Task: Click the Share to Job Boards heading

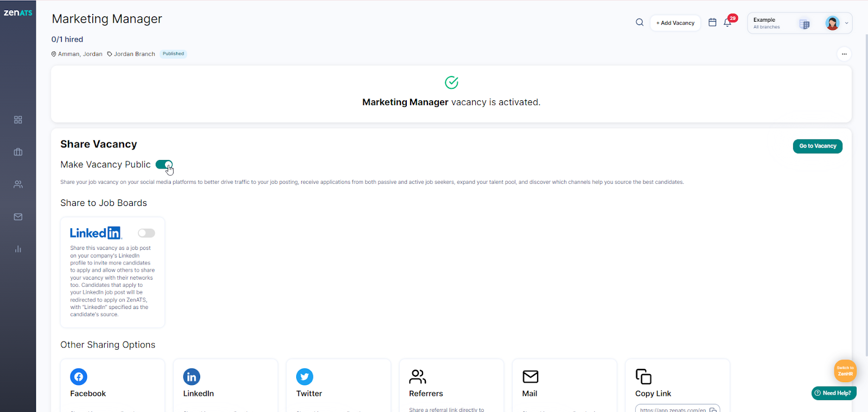Action: [x=104, y=203]
